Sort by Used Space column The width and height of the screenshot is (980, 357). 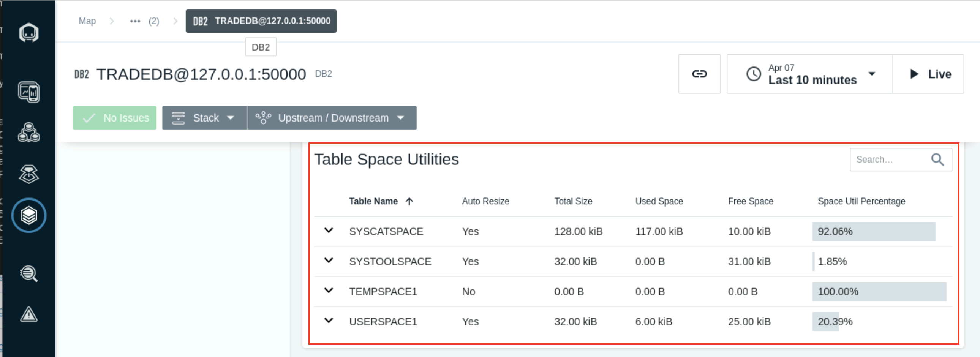pyautogui.click(x=659, y=201)
